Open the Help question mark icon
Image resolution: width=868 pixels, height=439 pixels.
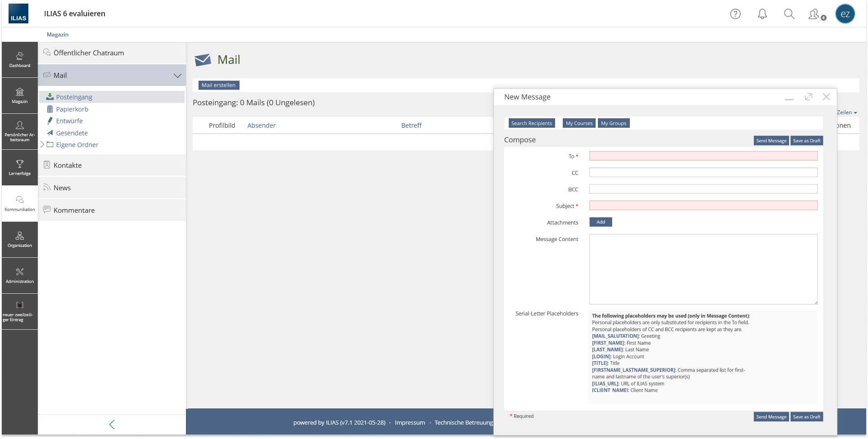pyautogui.click(x=735, y=14)
